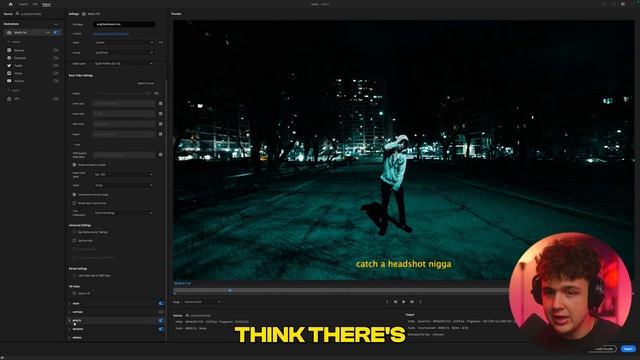This screenshot has width=640, height=360.
Task: Open the Media File row options menu
Action: click(x=48, y=32)
